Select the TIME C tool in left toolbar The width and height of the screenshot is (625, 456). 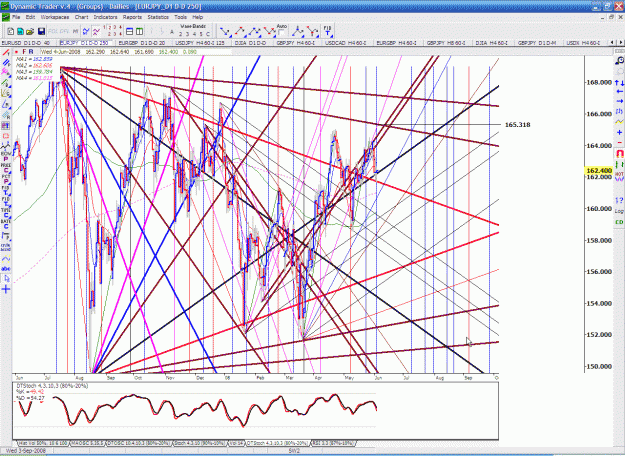coord(6,212)
